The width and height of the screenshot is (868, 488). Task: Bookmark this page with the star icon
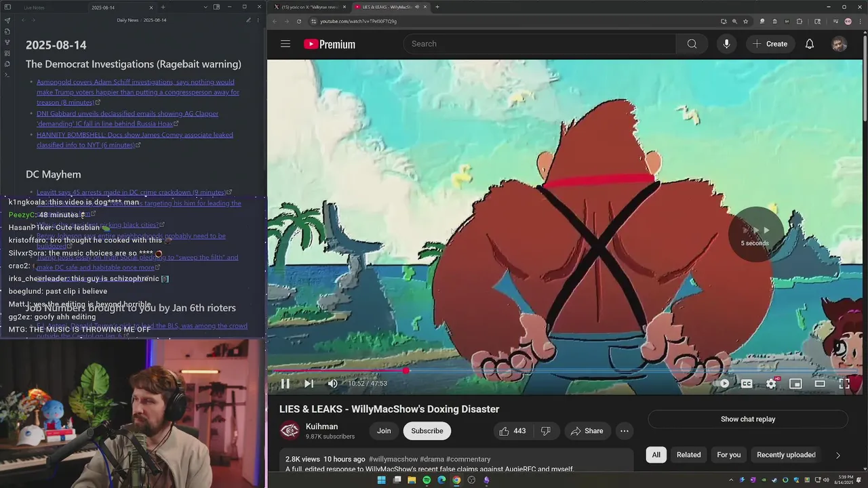coord(745,21)
